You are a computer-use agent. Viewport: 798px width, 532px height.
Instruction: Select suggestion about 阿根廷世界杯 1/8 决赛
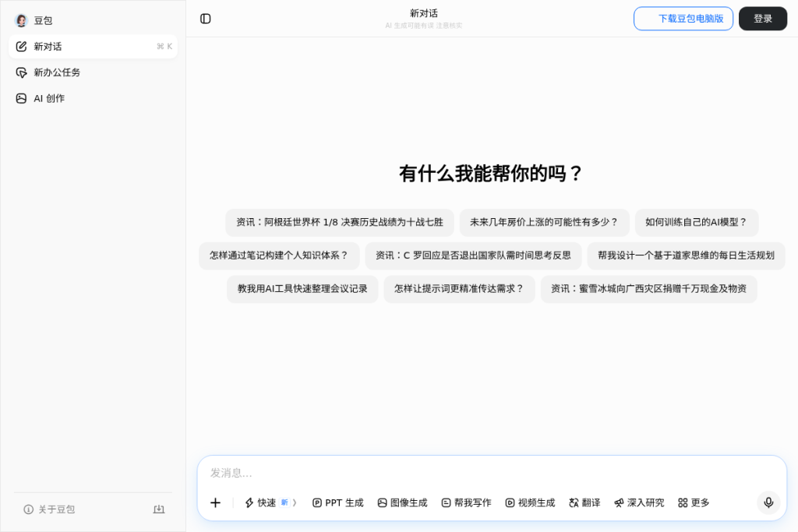coord(340,222)
